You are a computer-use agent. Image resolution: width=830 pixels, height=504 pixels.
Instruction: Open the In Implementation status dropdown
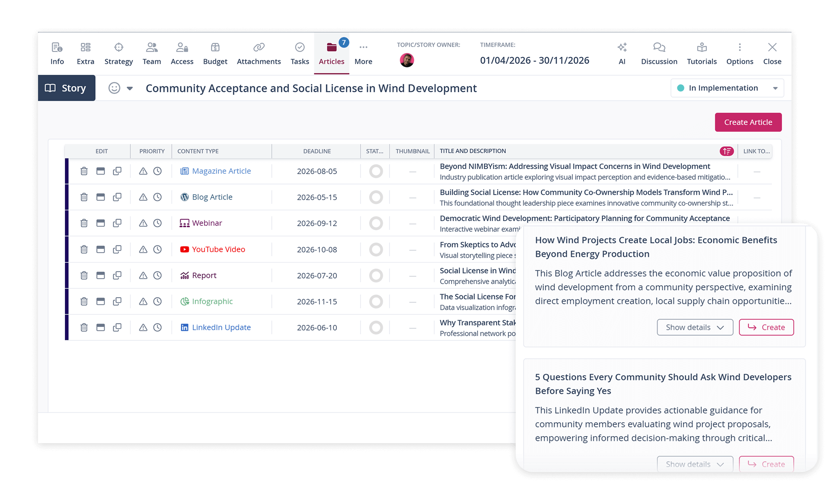pos(727,88)
